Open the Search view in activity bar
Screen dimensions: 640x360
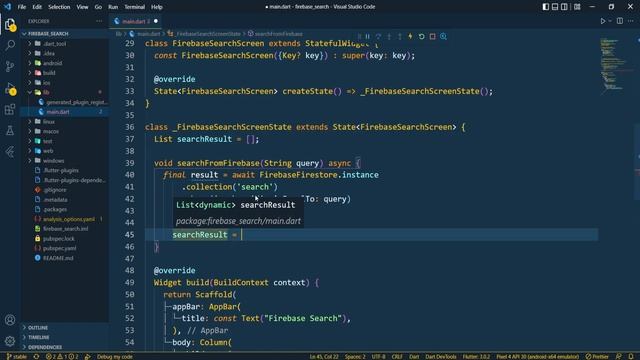tap(10, 45)
